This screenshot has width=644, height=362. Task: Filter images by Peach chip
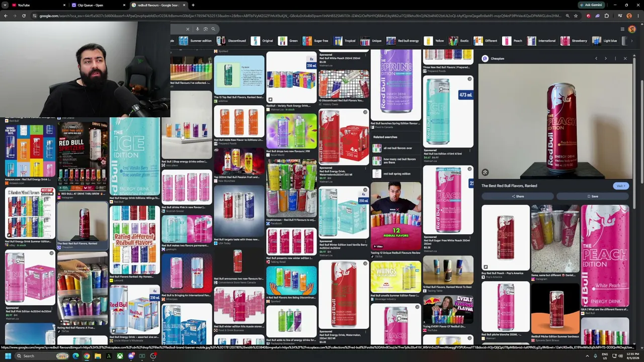click(x=513, y=41)
